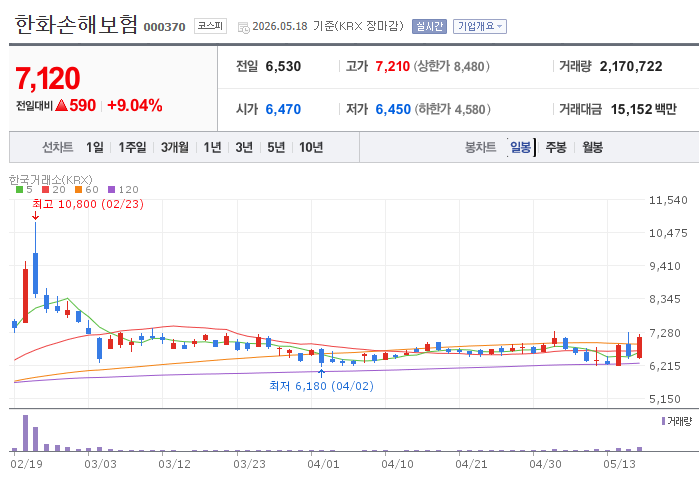Open the 기업개요 dropdown
Screen dimensions: 699x478
tap(480, 26)
